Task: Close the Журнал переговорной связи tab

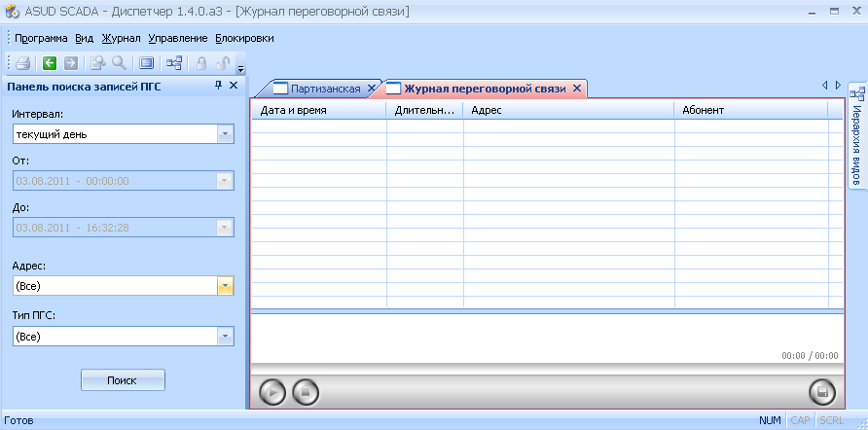Action: point(577,89)
